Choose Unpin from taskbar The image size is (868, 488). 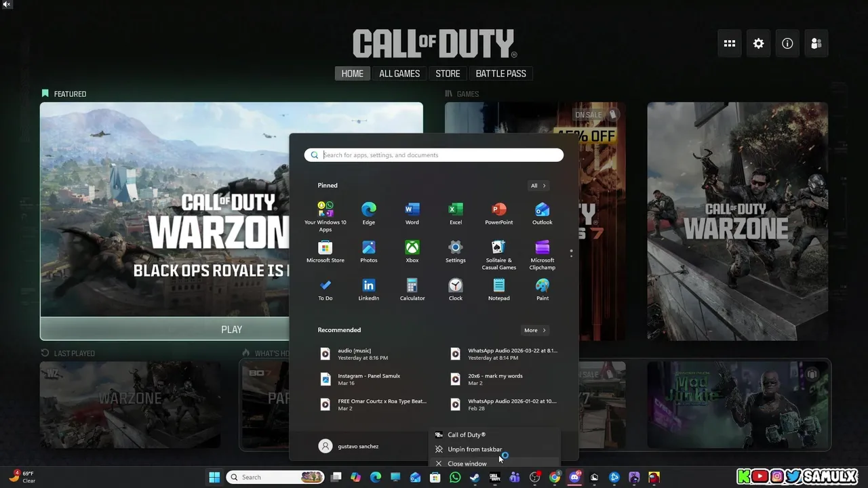coord(494,449)
